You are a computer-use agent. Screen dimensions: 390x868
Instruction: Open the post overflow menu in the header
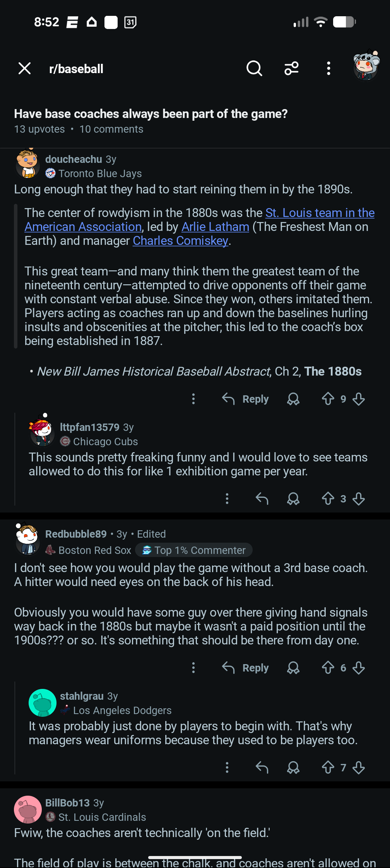coord(328,68)
